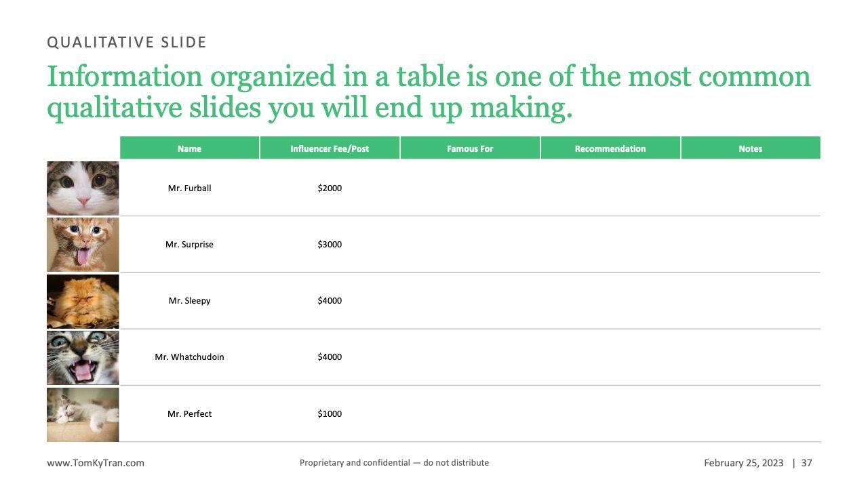Viewport: 868px width, 488px height.
Task: Click the Notes column header
Action: point(751,148)
